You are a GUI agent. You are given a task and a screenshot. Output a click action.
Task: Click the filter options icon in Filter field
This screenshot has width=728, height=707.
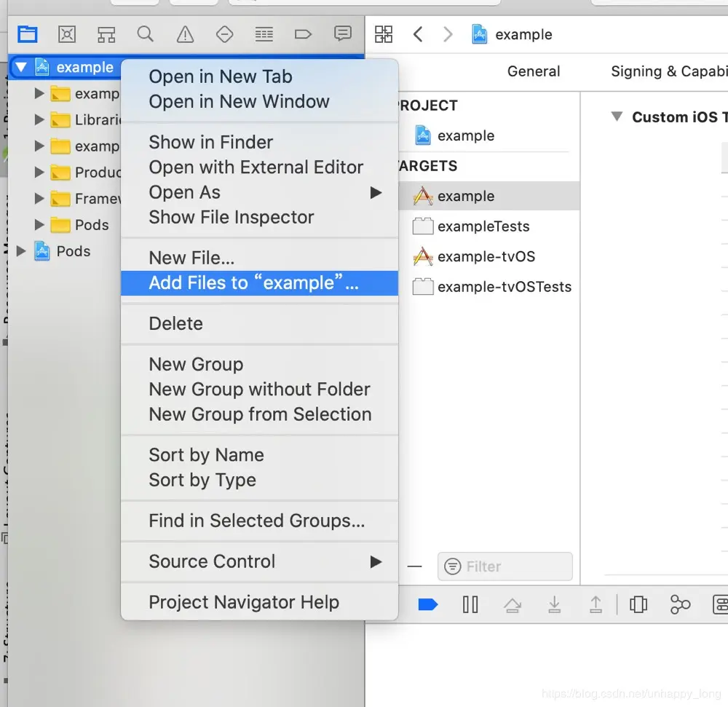coord(453,566)
